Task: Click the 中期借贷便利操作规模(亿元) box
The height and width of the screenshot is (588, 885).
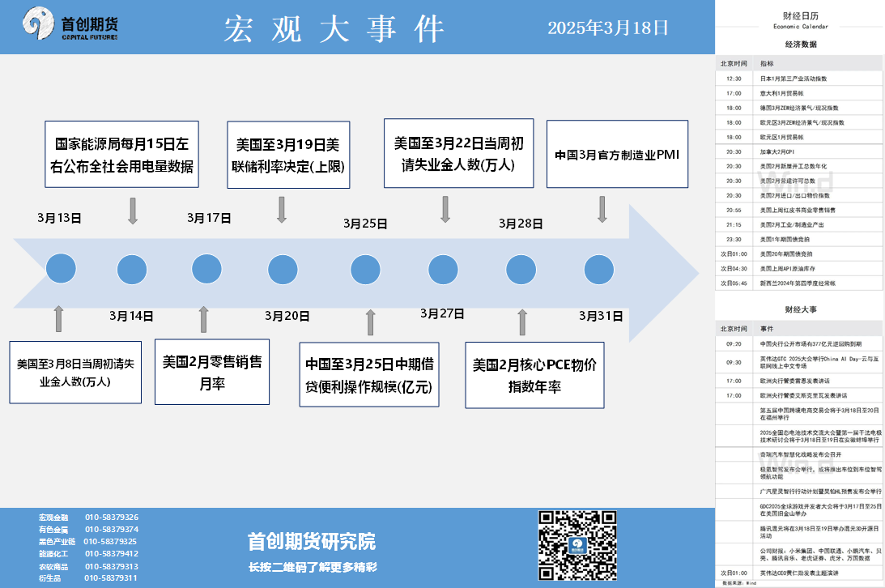Action: [x=369, y=375]
